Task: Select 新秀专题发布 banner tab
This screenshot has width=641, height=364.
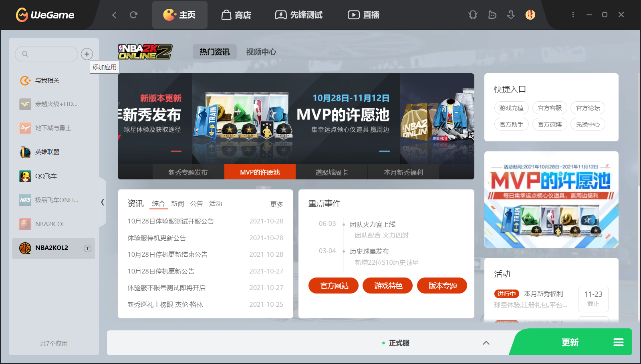Action: point(188,172)
